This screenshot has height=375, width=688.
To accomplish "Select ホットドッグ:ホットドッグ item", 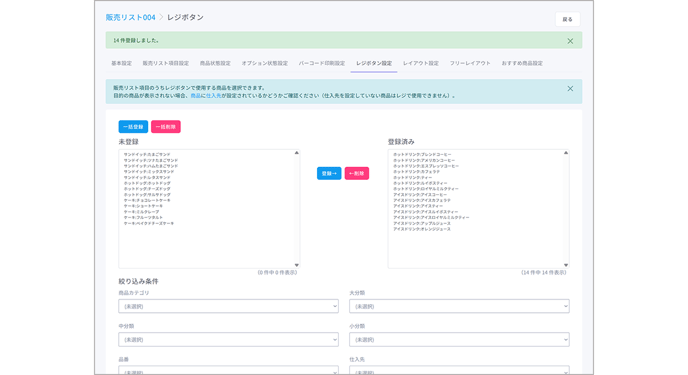I will pyautogui.click(x=147, y=183).
